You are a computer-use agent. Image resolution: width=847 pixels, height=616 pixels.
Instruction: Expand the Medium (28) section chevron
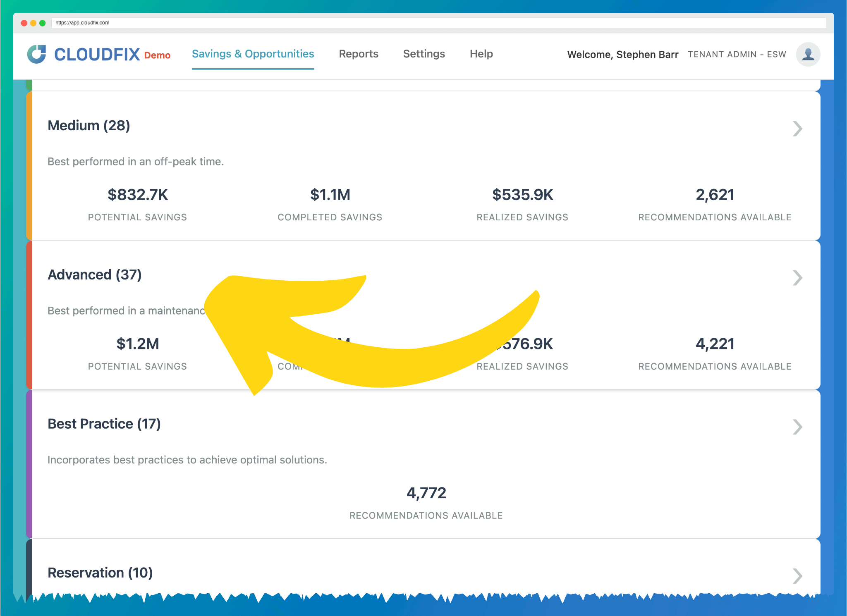[x=797, y=129]
